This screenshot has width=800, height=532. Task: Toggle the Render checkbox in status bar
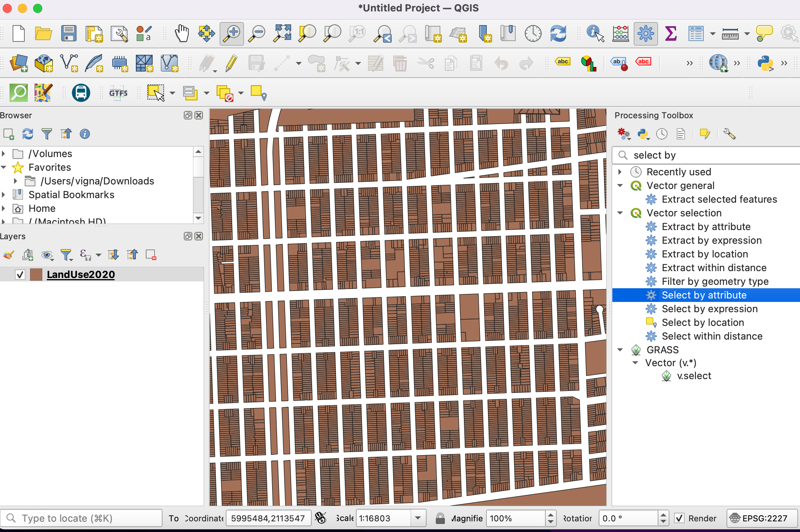click(679, 518)
